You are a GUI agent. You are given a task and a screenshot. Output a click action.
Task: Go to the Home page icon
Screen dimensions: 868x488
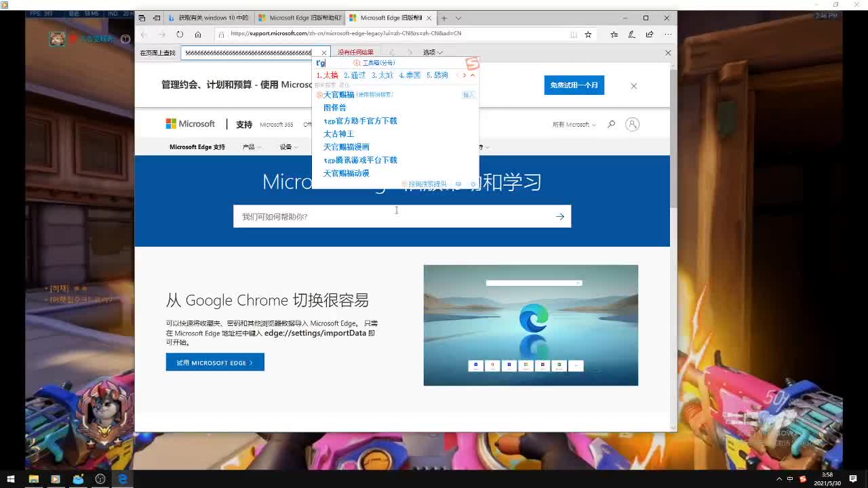tap(198, 34)
